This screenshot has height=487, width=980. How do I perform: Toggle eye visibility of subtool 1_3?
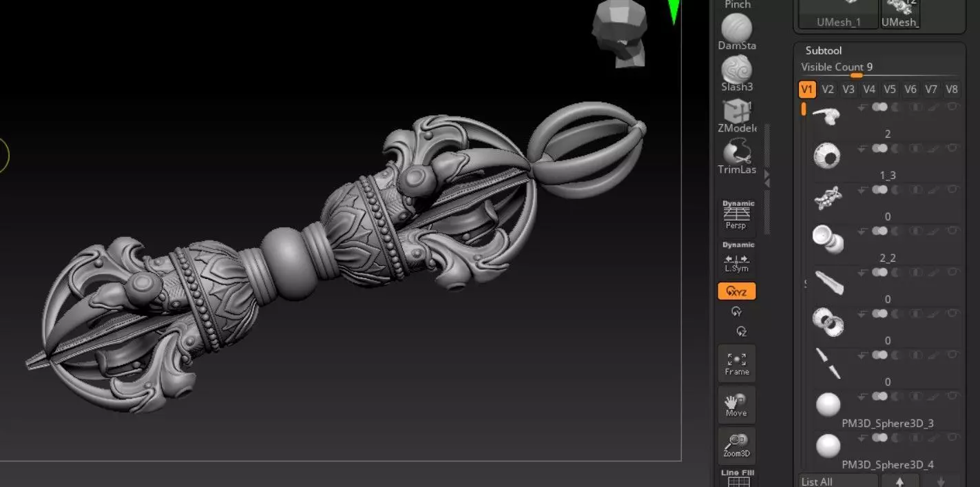[x=953, y=148]
